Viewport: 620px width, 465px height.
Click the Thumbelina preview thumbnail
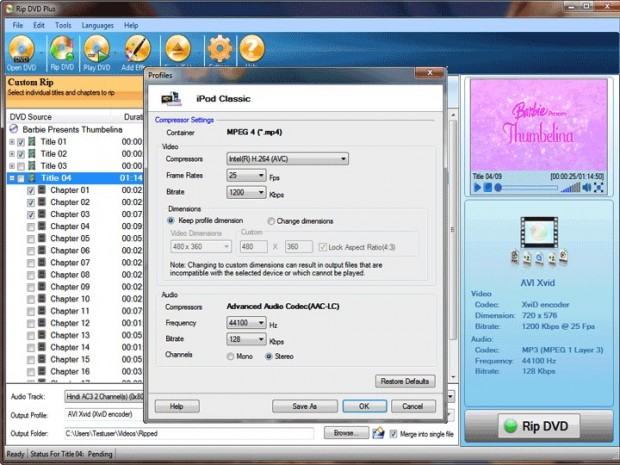[x=539, y=125]
